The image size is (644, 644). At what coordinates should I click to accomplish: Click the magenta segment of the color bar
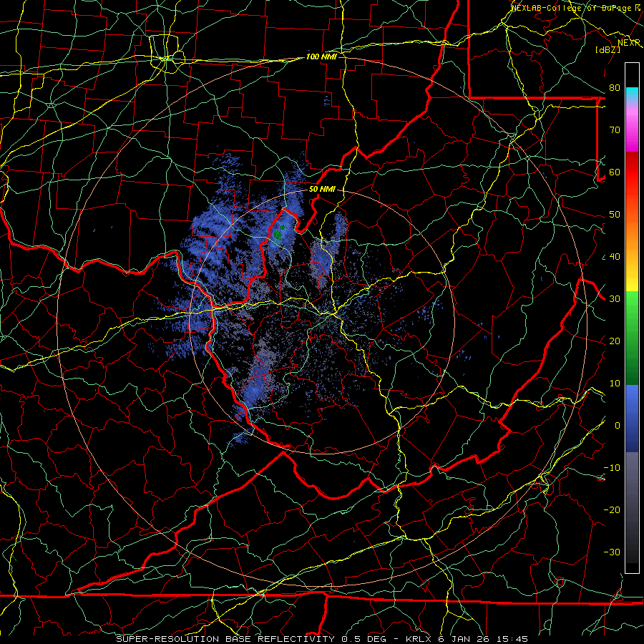pos(632,130)
